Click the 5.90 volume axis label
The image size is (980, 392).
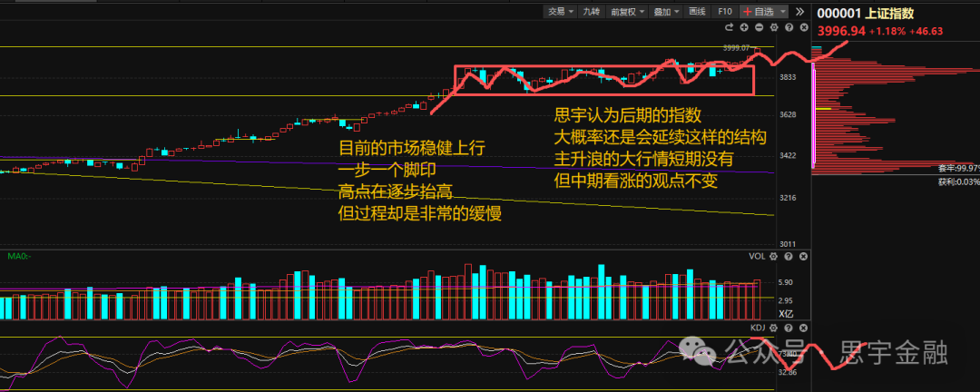tap(786, 282)
